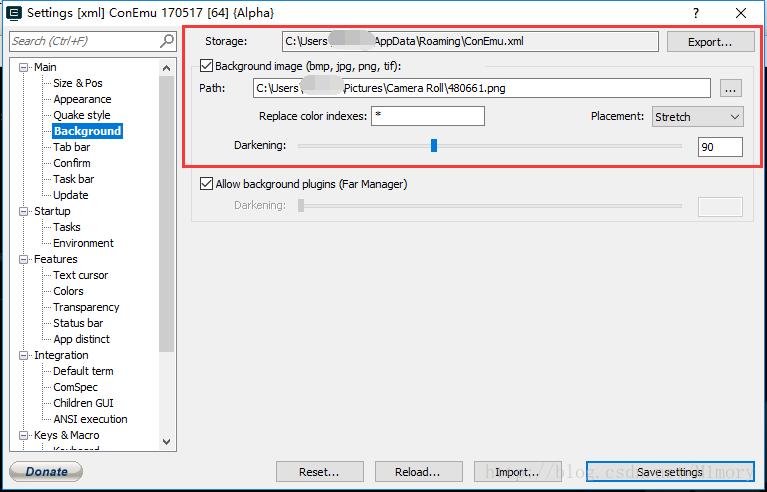Click tree scrollbar down arrow
Screen dimensions: 767x492
point(166,442)
